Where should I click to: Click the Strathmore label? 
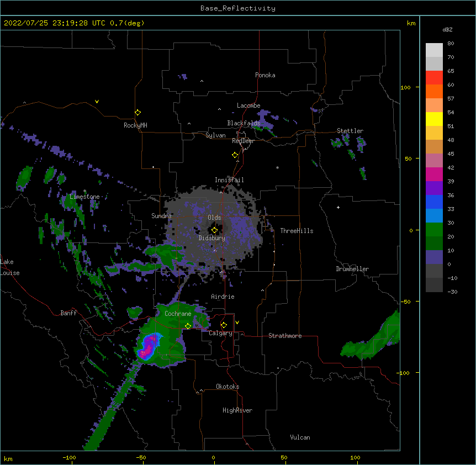pyautogui.click(x=285, y=336)
